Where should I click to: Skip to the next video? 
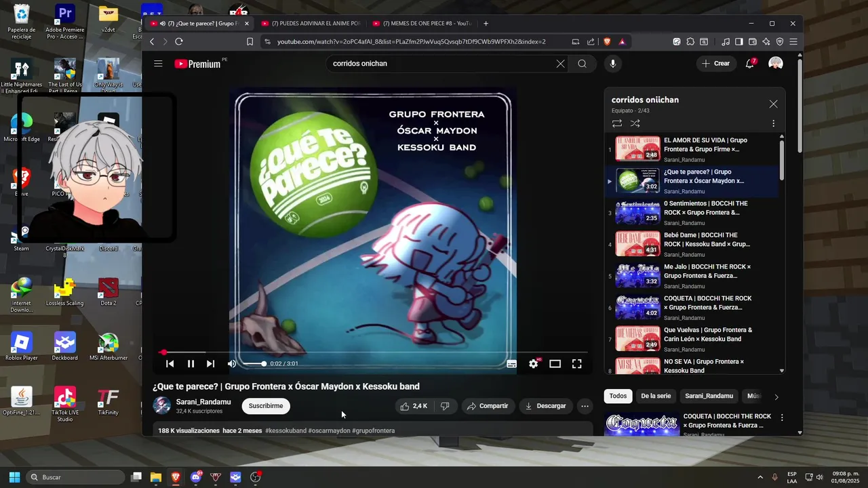click(211, 364)
